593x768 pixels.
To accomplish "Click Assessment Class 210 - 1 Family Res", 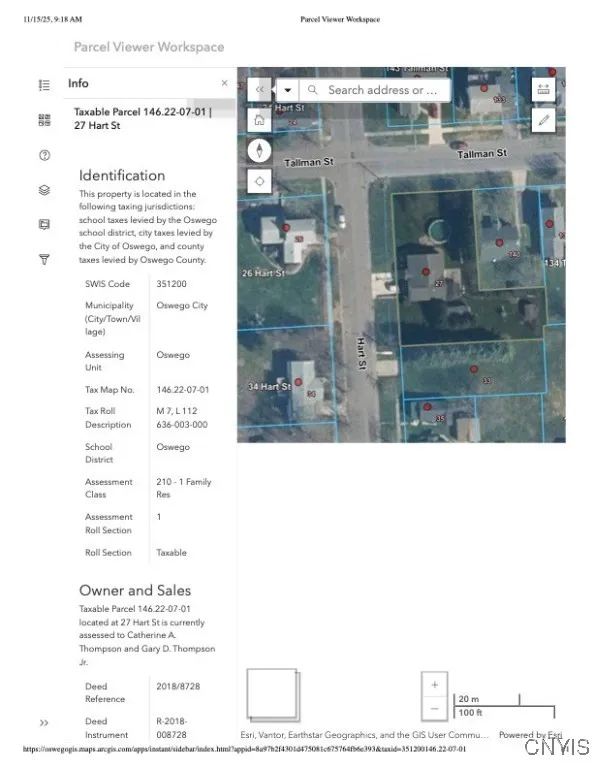I will pyautogui.click(x=184, y=488).
